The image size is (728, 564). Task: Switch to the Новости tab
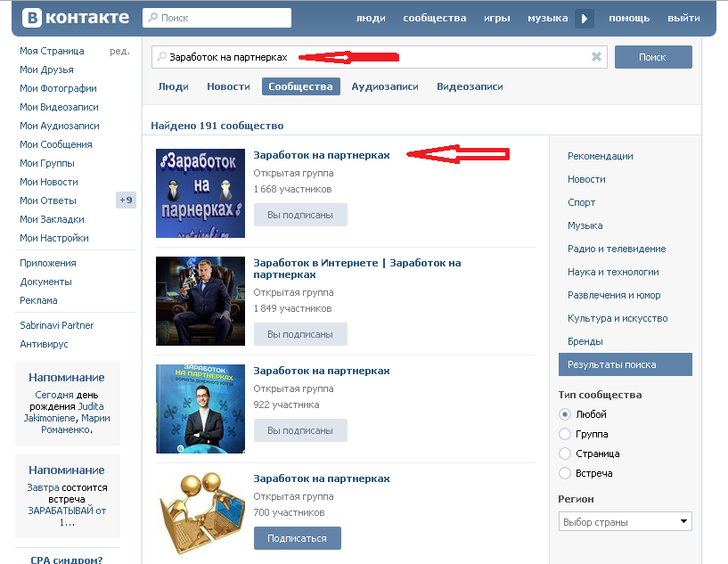click(x=228, y=86)
